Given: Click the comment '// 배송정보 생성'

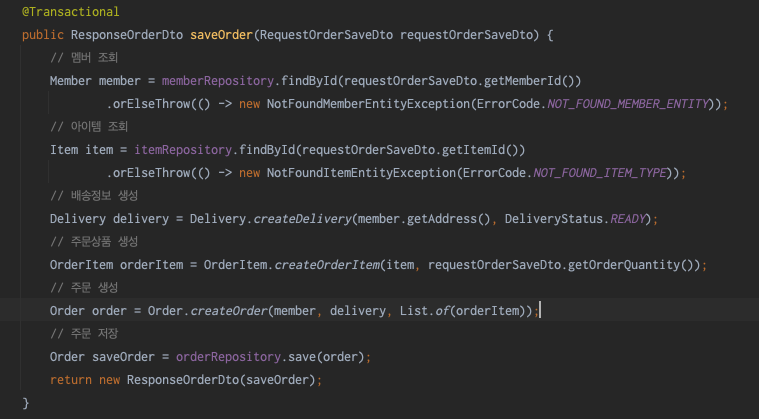Looking at the screenshot, I should (x=94, y=196).
